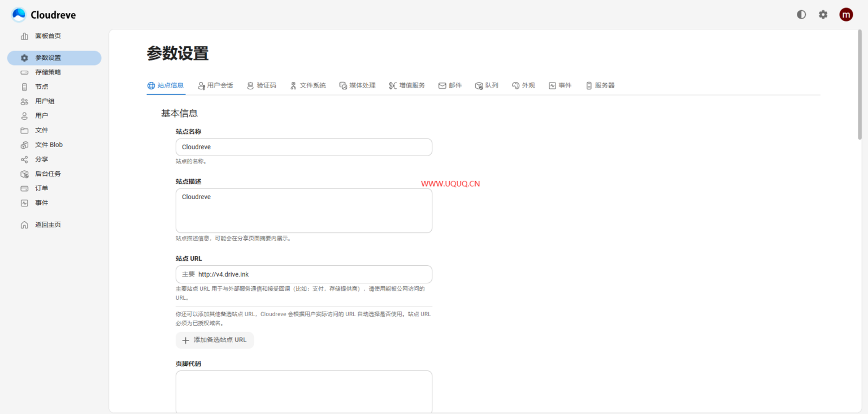
Task: Open 面板首页 in sidebar
Action: click(x=54, y=36)
